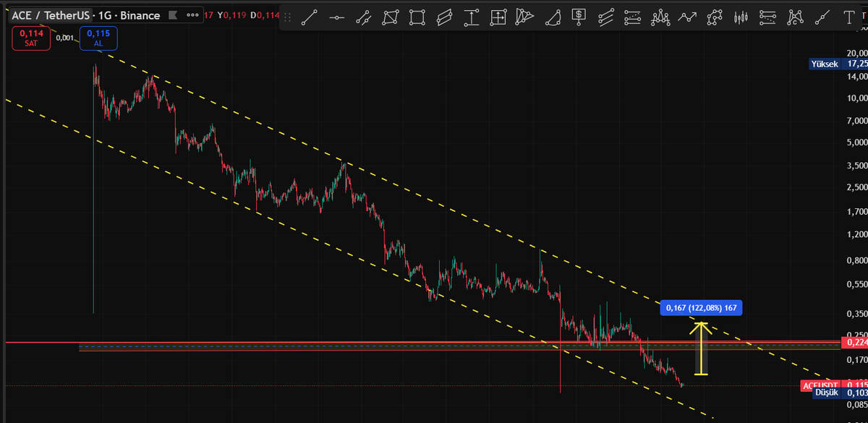Screen dimensions: 868x423
Task: Open the ACE / TetherUS symbol title
Action: pyautogui.click(x=51, y=15)
